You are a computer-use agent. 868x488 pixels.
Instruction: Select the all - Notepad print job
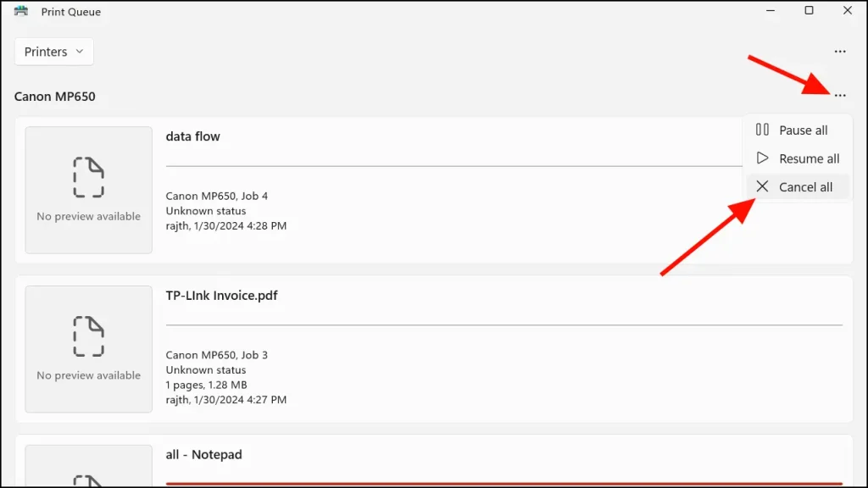click(203, 454)
